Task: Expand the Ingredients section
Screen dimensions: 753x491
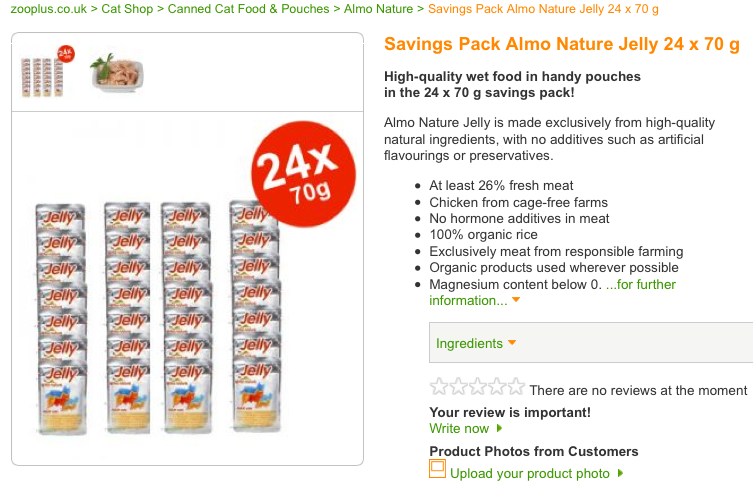Action: point(469,343)
